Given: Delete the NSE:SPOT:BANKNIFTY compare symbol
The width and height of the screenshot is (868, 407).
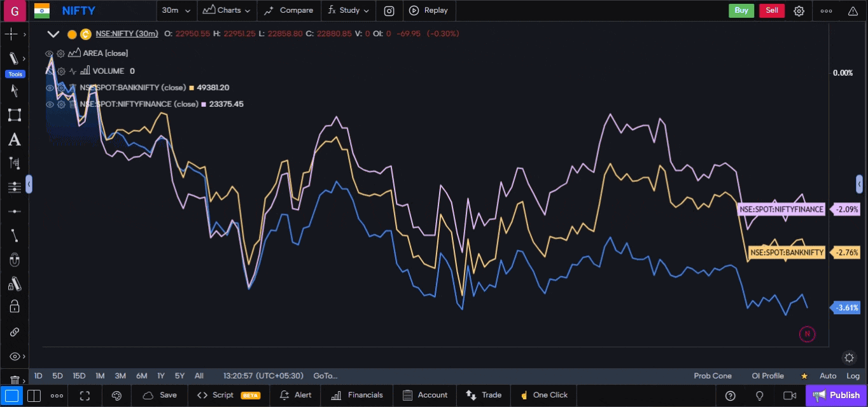Looking at the screenshot, I should click(73, 87).
